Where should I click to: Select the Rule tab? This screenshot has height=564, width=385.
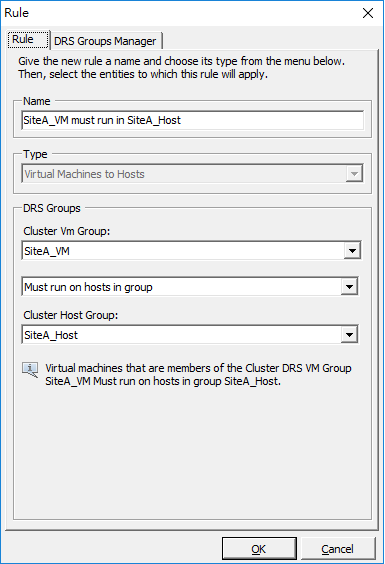28,39
